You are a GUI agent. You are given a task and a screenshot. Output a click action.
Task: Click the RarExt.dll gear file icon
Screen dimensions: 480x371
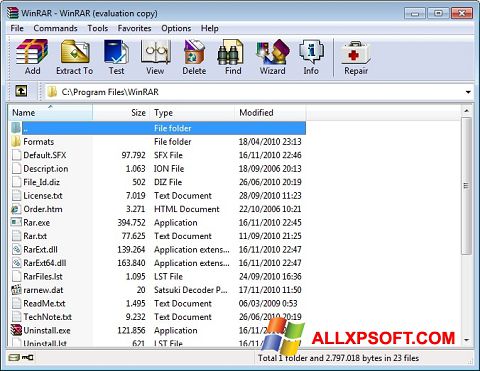point(16,249)
